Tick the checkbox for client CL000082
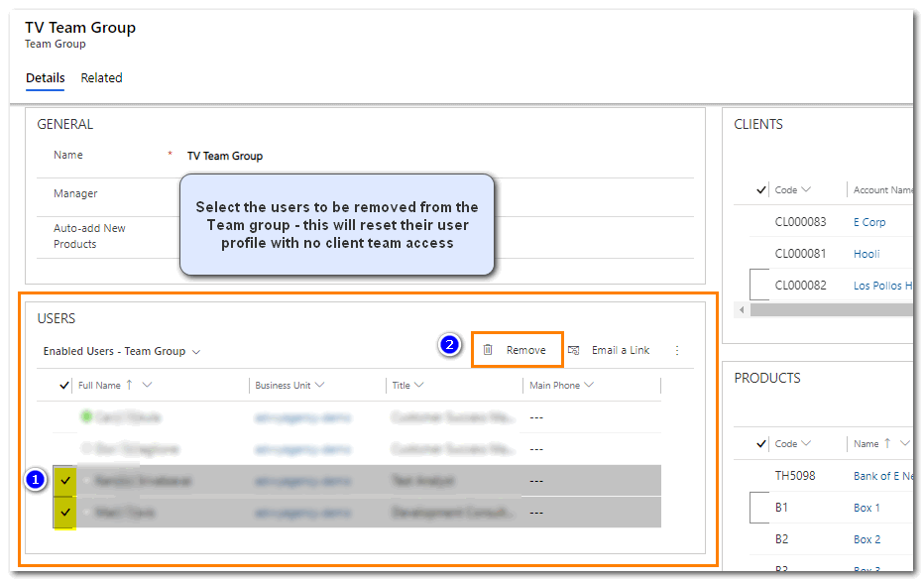Screen dimensions: 924x582 (x=761, y=286)
